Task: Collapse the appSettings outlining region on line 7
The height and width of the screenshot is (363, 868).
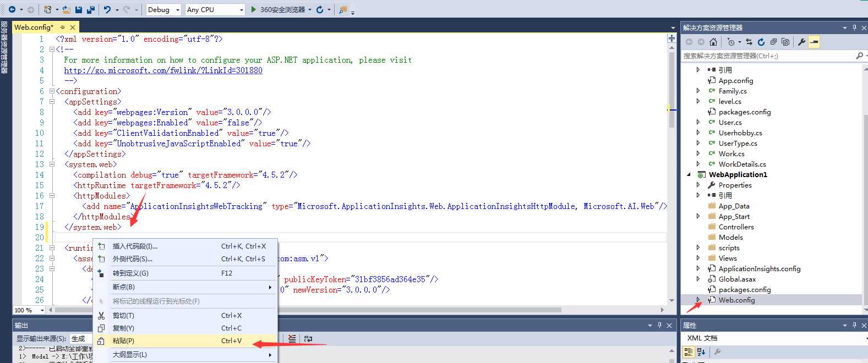Action: (52, 102)
